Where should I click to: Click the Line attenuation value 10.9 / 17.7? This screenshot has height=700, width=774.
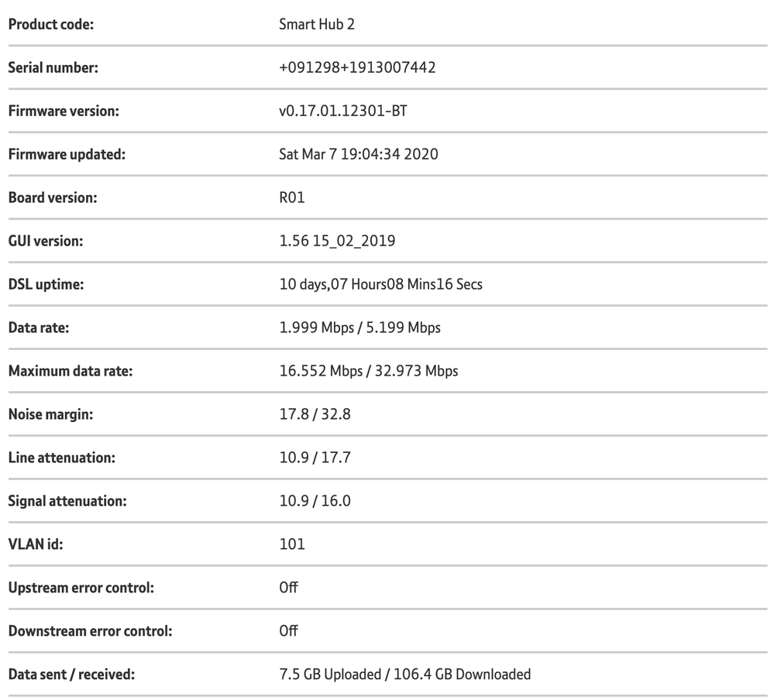coord(315,458)
